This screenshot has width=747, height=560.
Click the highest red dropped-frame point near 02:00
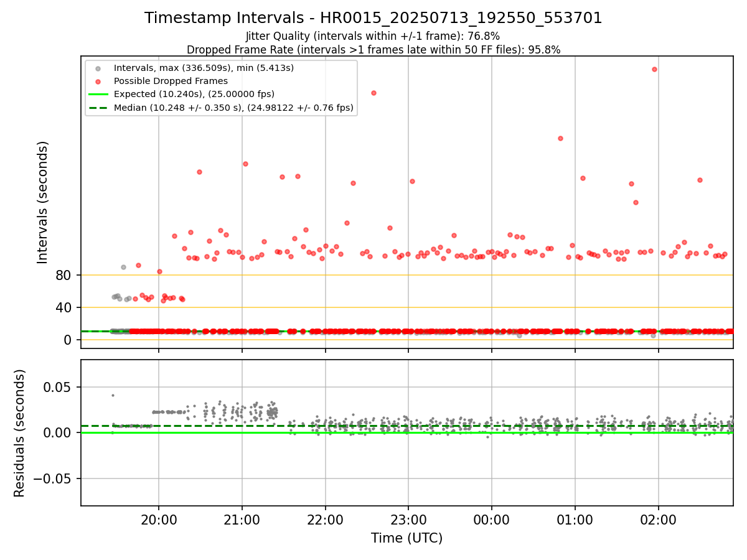pyautogui.click(x=654, y=69)
